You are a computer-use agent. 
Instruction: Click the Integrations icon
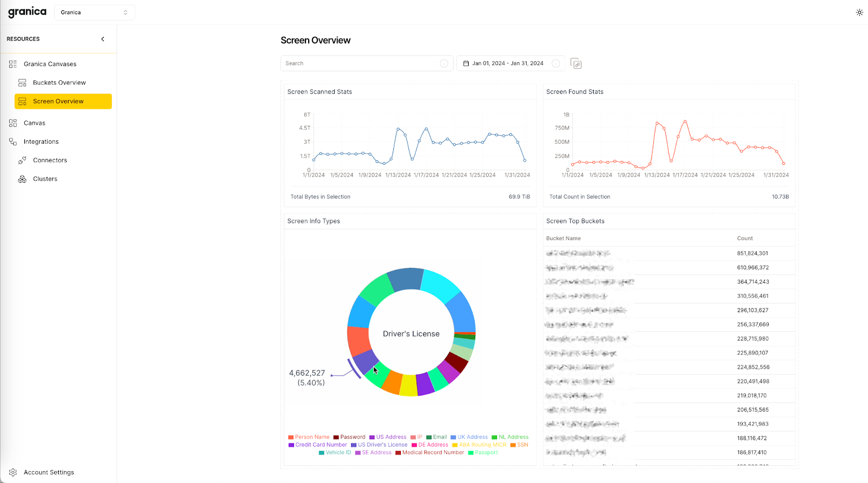(13, 141)
